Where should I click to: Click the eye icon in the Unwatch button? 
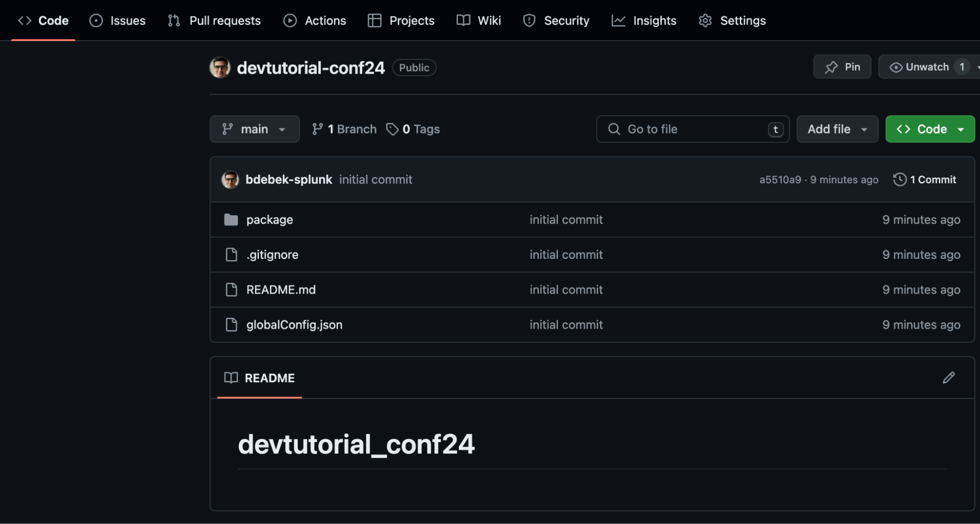(x=896, y=67)
